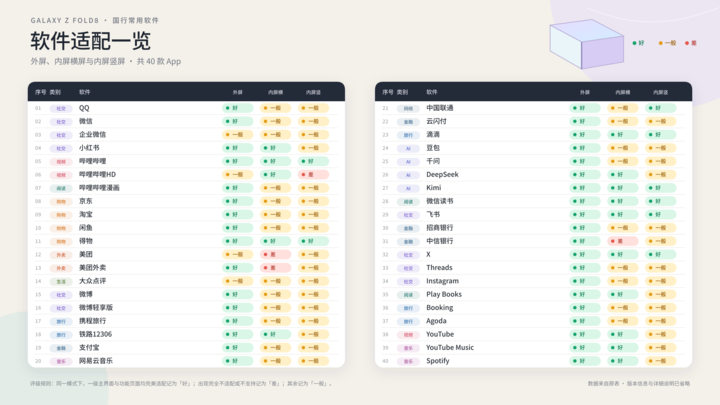Image resolution: width=720 pixels, height=405 pixels.
Task: Click the 软件 column header in right table
Action: tap(432, 92)
